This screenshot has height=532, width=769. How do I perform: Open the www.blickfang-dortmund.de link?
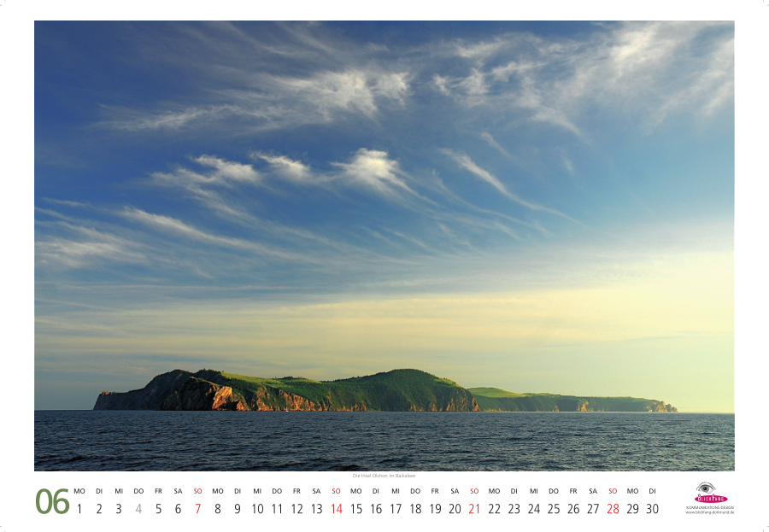coord(710,512)
